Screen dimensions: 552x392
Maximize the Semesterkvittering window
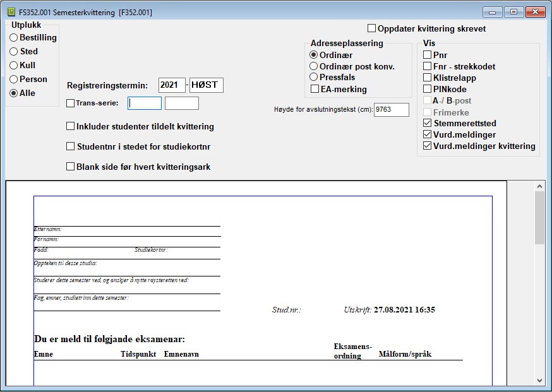(x=513, y=12)
